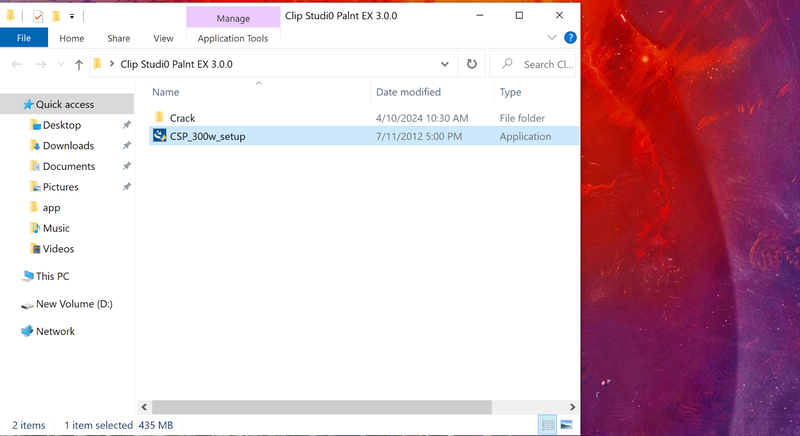Click the Search box

[x=533, y=64]
